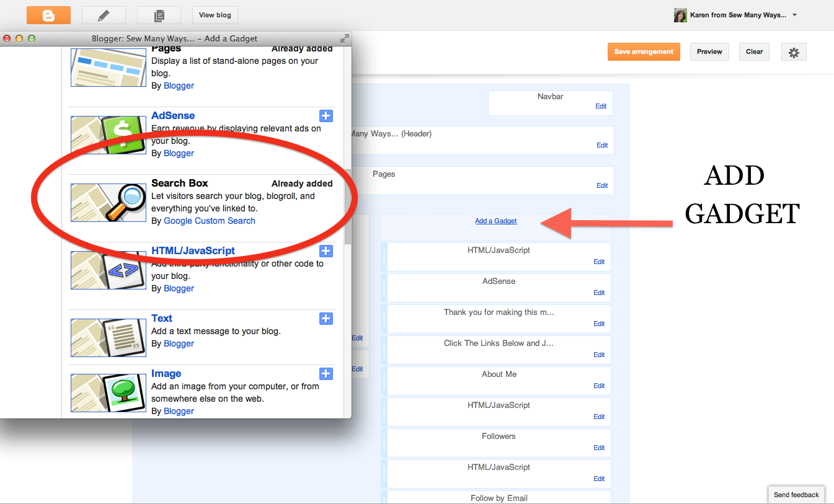Preview the blog layout
This screenshot has height=504, width=834.
tap(709, 51)
